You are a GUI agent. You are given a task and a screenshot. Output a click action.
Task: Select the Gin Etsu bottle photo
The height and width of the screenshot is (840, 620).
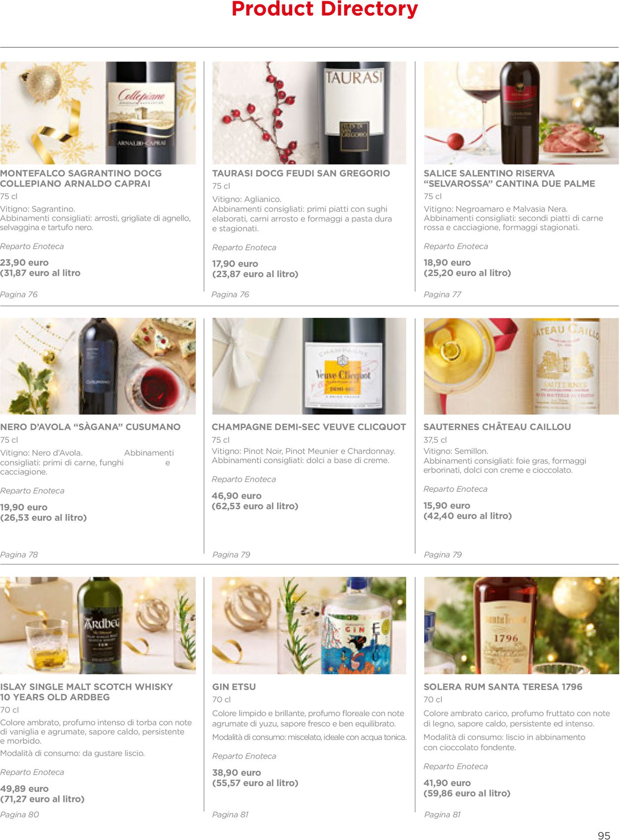coord(309,625)
